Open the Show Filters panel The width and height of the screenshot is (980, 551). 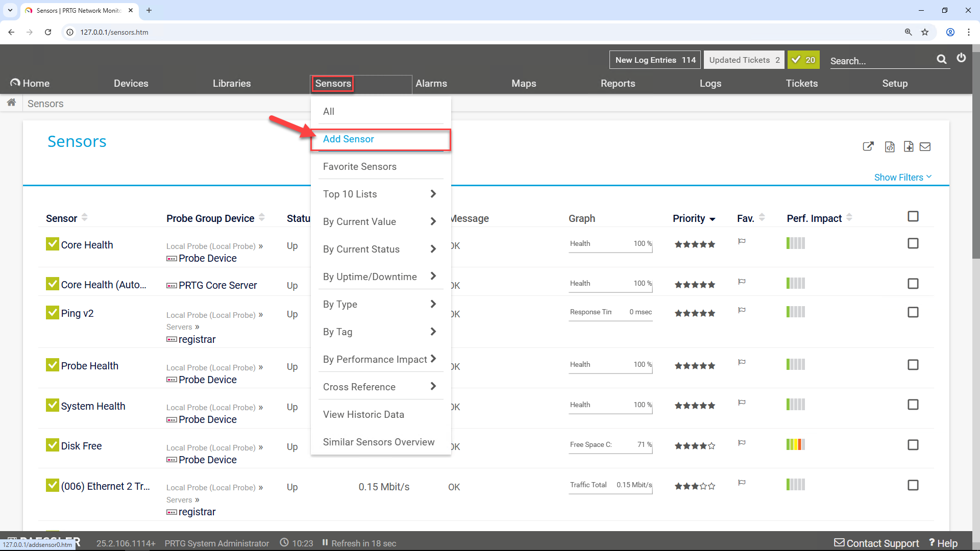(x=902, y=177)
